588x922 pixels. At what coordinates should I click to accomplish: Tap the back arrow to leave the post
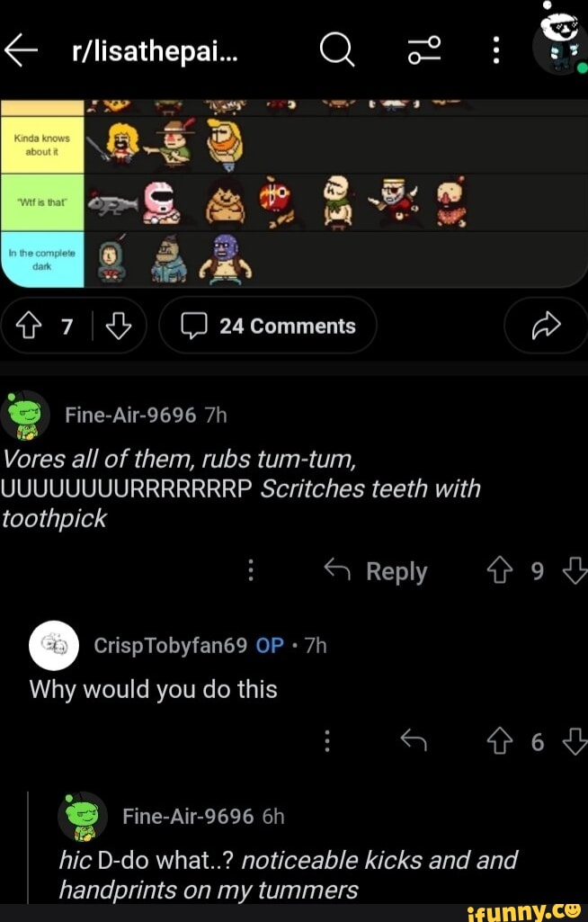coord(22,50)
